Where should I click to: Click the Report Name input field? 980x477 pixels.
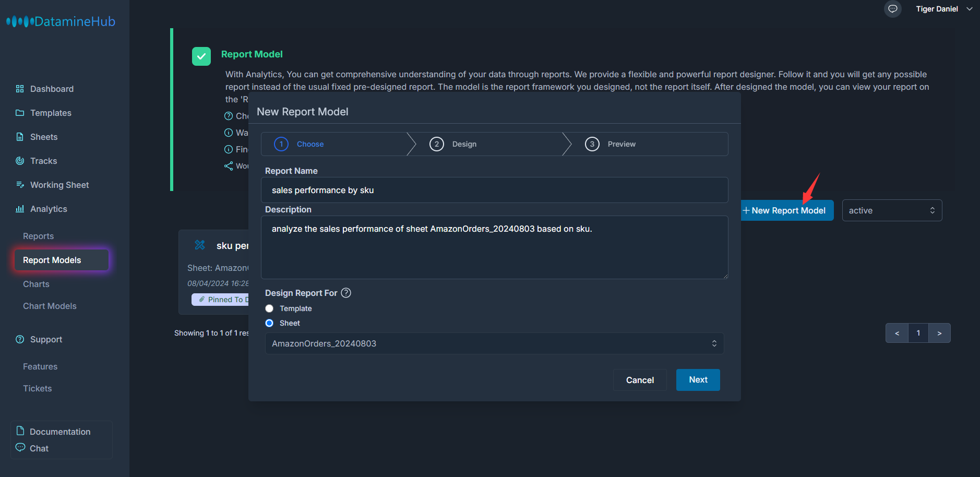(x=494, y=190)
